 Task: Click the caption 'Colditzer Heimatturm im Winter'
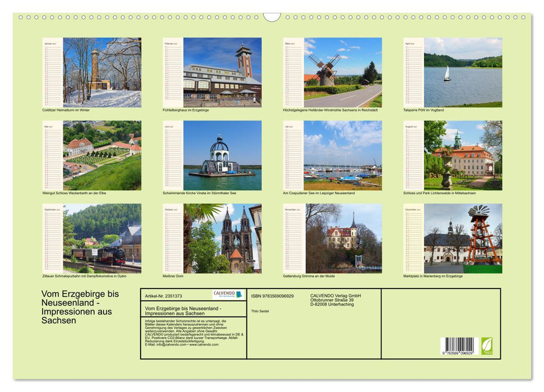66,110
